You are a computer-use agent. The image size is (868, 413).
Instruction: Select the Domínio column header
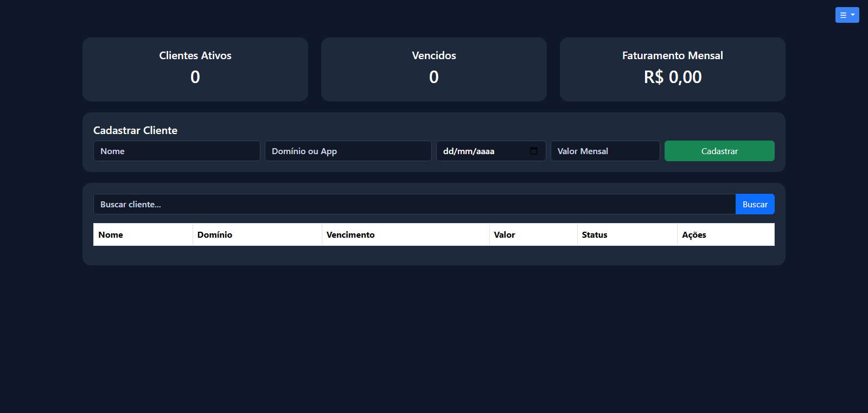click(x=215, y=234)
